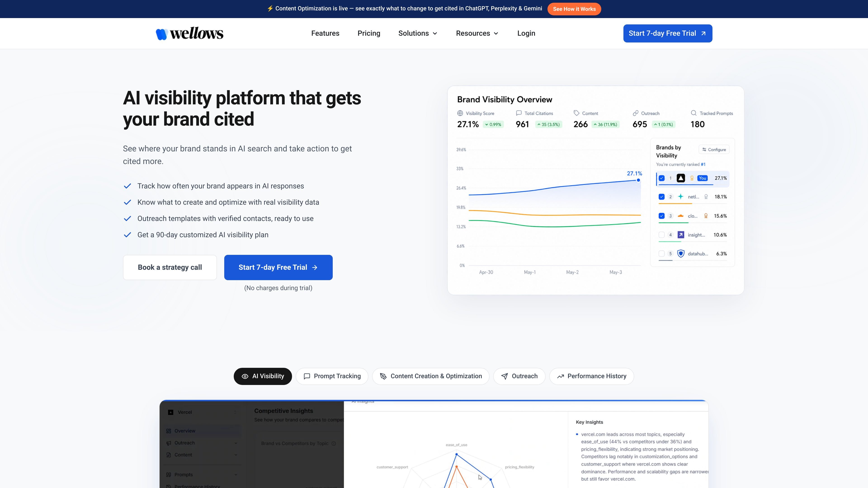Click the Content tag icon
The image size is (868, 488).
point(577,113)
